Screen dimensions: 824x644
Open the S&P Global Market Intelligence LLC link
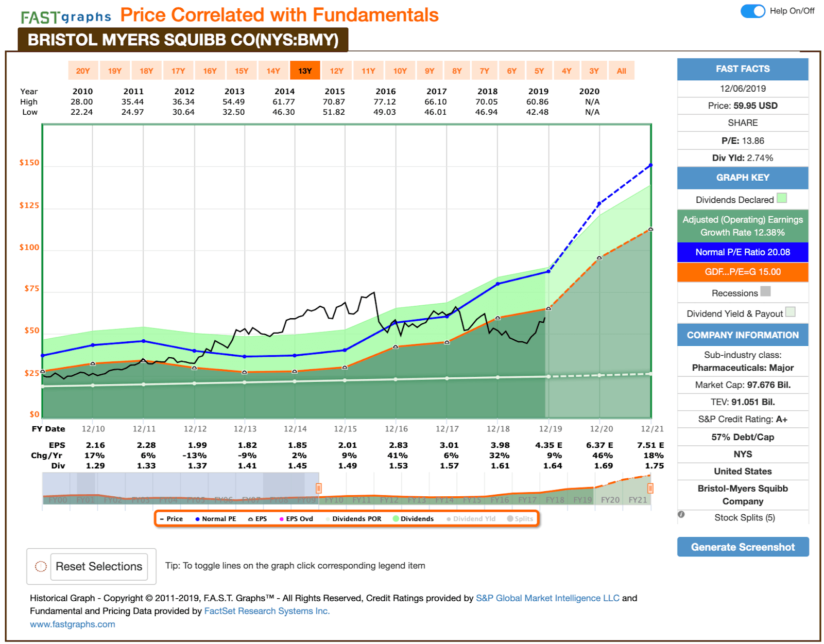(x=547, y=598)
